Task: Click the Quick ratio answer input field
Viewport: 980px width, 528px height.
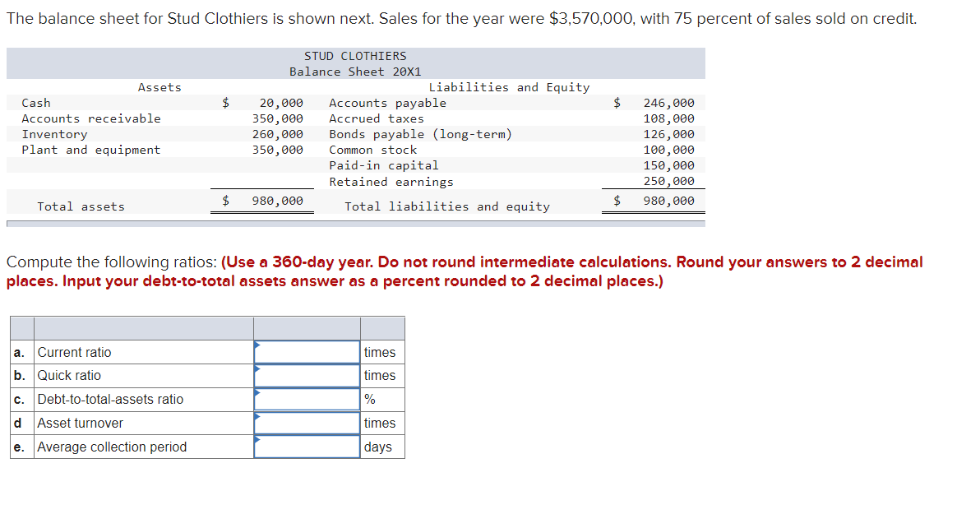Action: [x=306, y=375]
